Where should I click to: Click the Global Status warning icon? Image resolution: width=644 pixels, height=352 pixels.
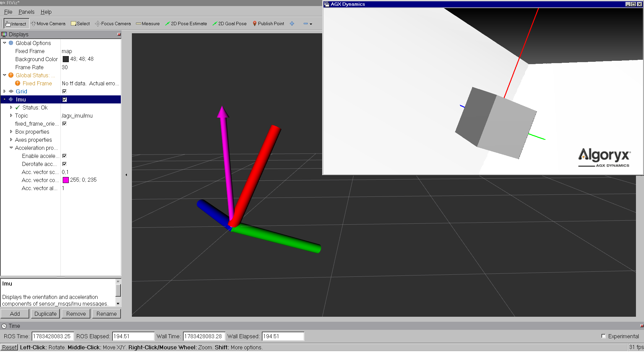11,75
